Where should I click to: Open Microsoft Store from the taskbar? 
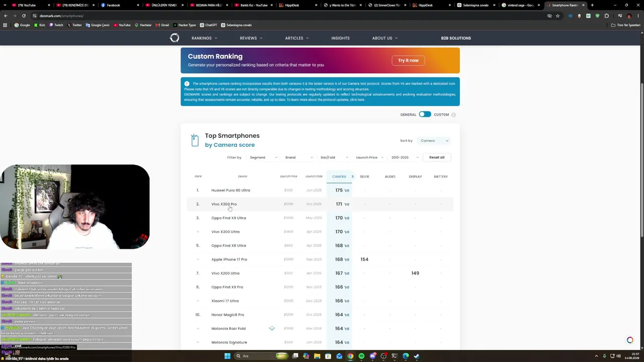[328, 356]
